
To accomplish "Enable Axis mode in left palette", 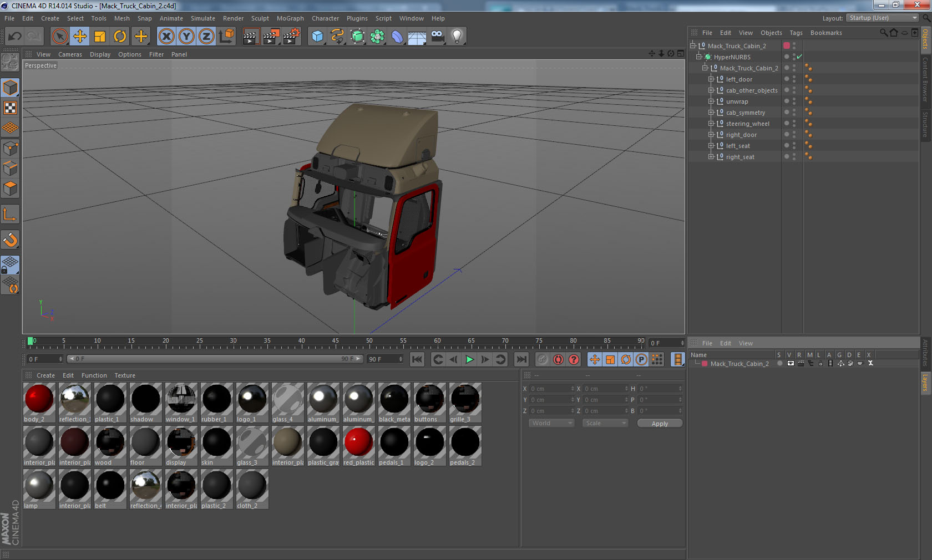I will (x=10, y=214).
